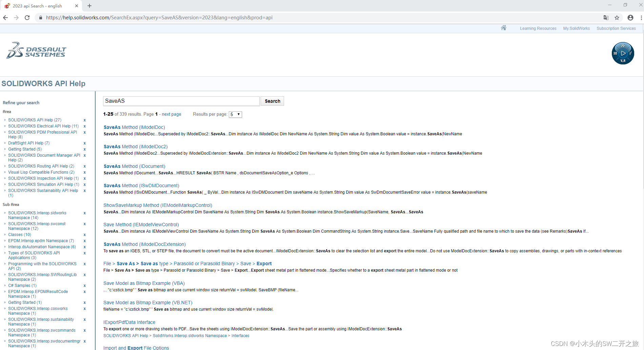The image size is (644, 350).
Task: Reload the page with the refresh icon
Action: click(x=27, y=18)
